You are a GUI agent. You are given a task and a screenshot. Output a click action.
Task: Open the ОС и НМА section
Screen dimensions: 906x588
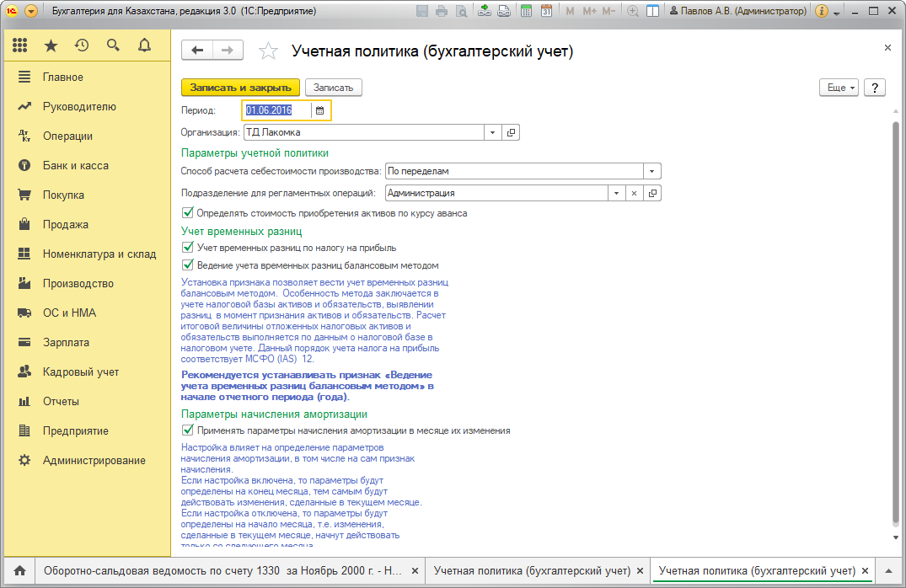[69, 313]
